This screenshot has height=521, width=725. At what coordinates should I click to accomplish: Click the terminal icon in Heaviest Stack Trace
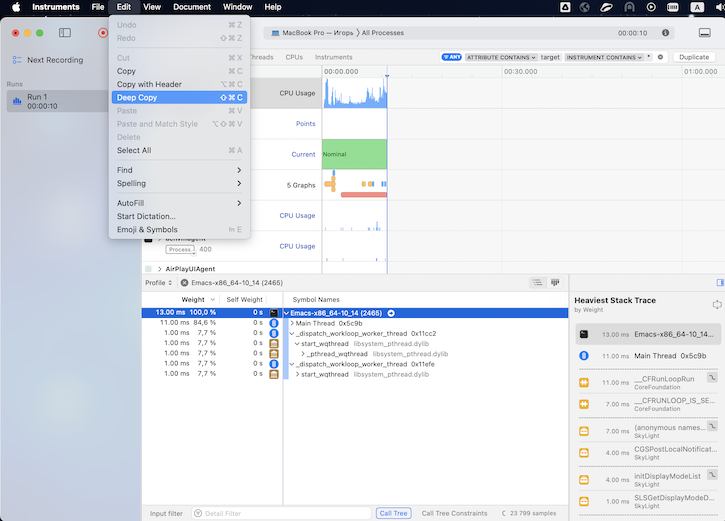click(x=584, y=334)
